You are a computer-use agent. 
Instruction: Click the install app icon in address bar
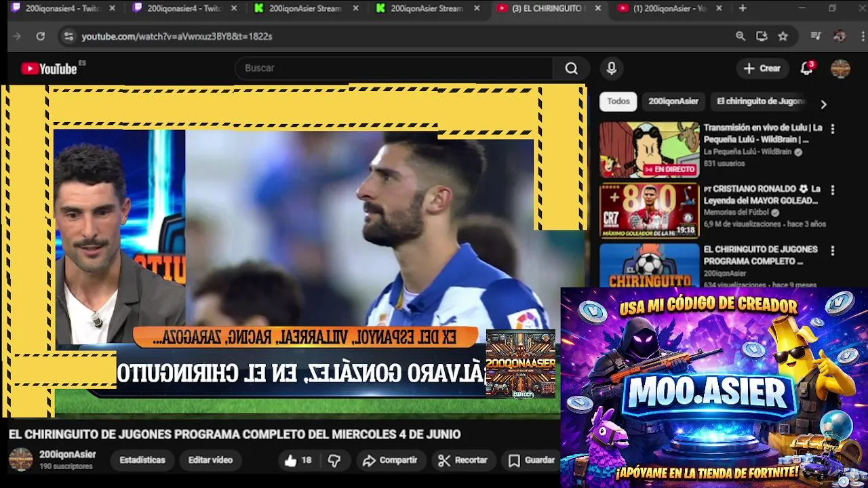pos(762,36)
